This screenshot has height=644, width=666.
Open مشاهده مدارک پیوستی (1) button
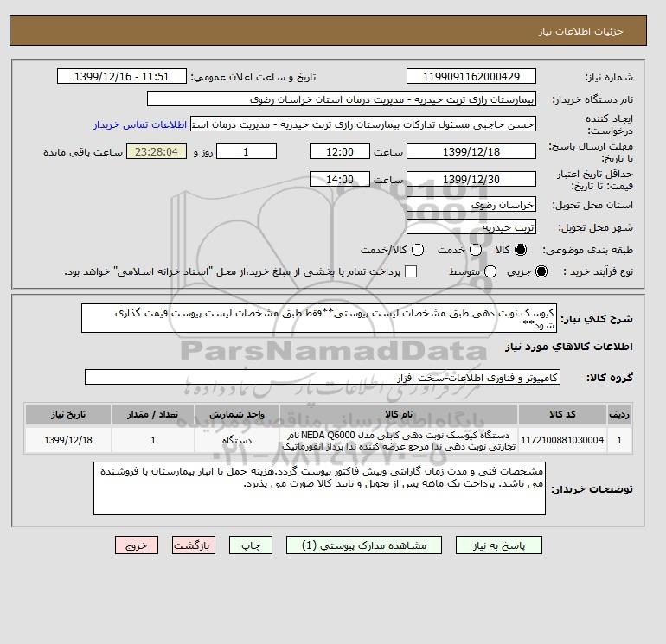click(364, 545)
